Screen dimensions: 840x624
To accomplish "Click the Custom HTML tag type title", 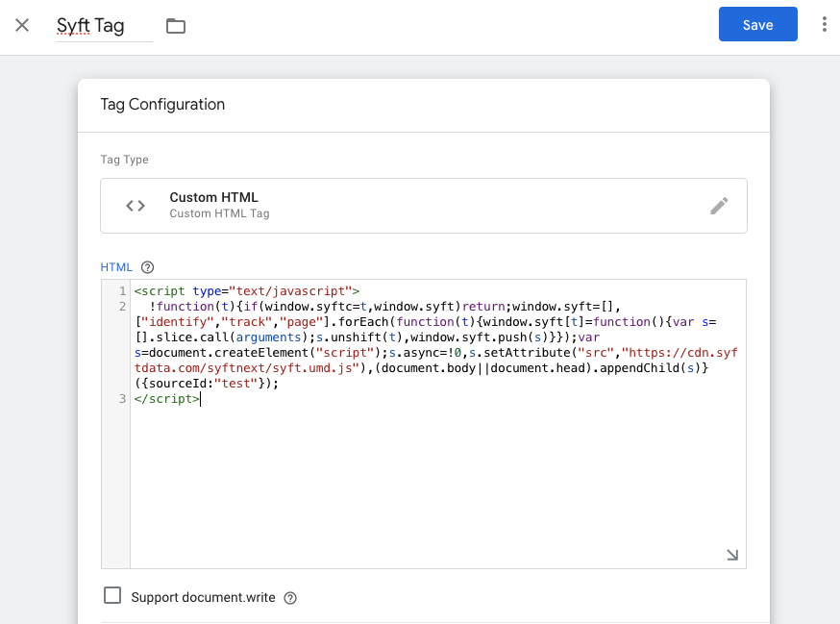I will (213, 197).
